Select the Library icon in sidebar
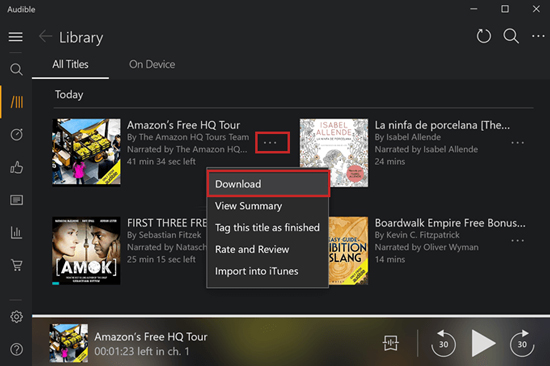 point(16,102)
